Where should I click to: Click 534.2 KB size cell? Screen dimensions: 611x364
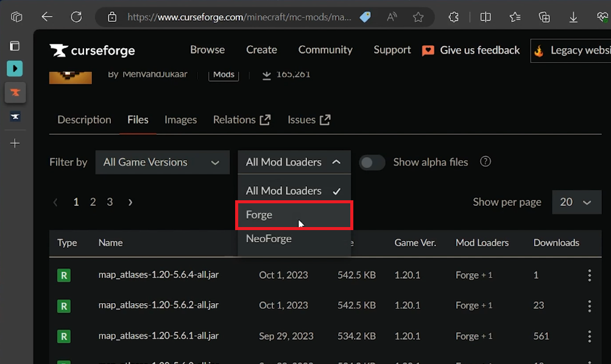click(356, 336)
